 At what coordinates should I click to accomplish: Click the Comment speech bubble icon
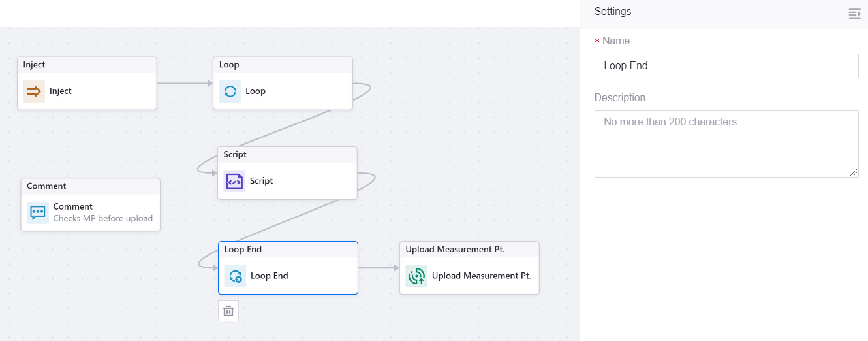point(38,212)
